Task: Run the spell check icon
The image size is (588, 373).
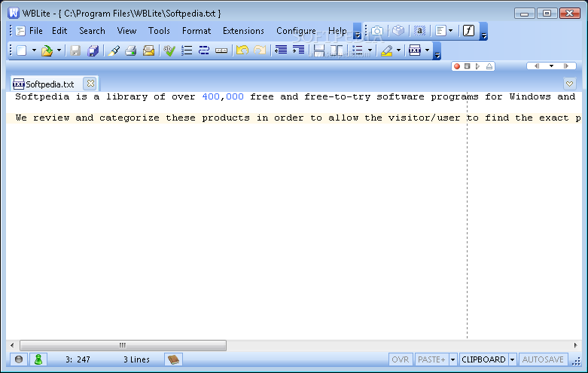Action: (x=169, y=50)
